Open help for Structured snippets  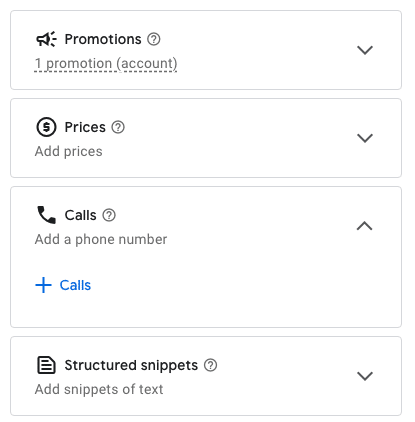click(x=210, y=365)
